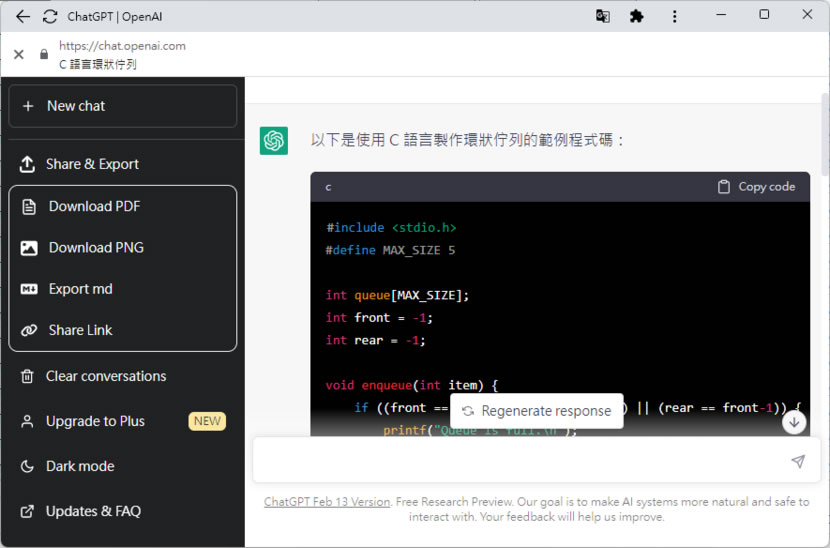The image size is (830, 548).
Task: Click the regenerate circular arrows icon
Action: click(468, 411)
